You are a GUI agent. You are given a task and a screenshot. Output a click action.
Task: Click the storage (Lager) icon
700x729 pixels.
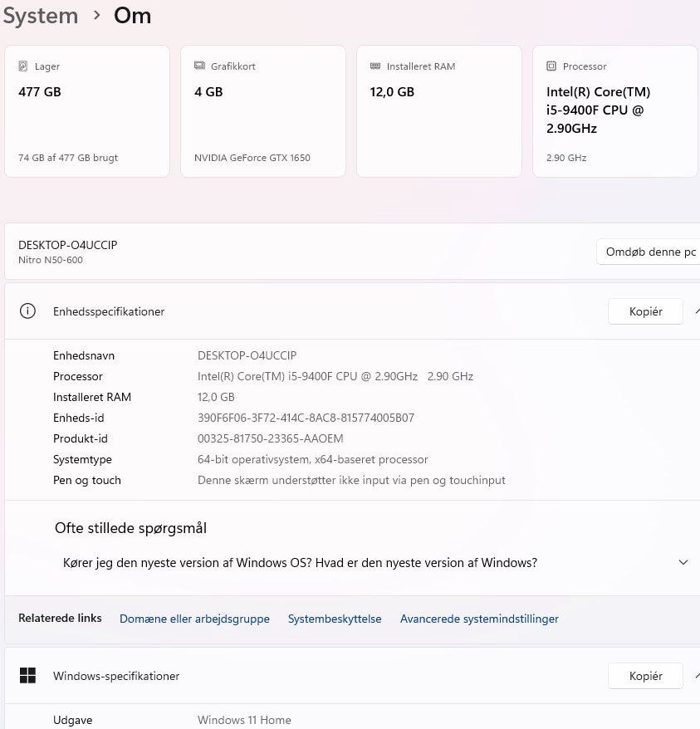[x=22, y=66]
